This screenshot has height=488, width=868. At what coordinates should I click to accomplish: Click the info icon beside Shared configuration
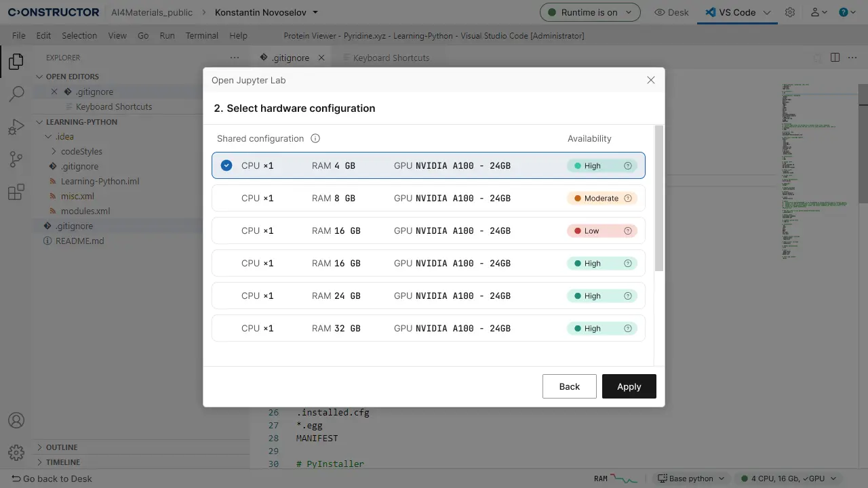point(315,138)
